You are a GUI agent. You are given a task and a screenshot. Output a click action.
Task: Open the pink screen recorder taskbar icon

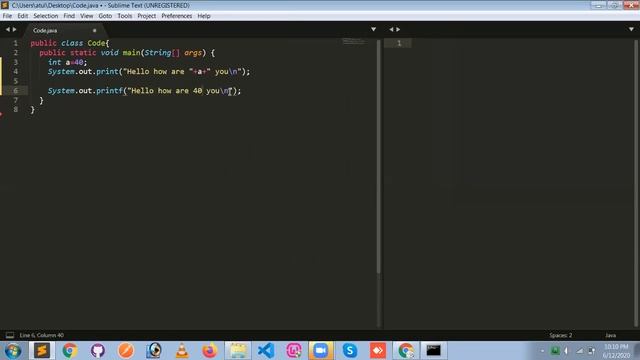pyautogui.click(x=294, y=351)
